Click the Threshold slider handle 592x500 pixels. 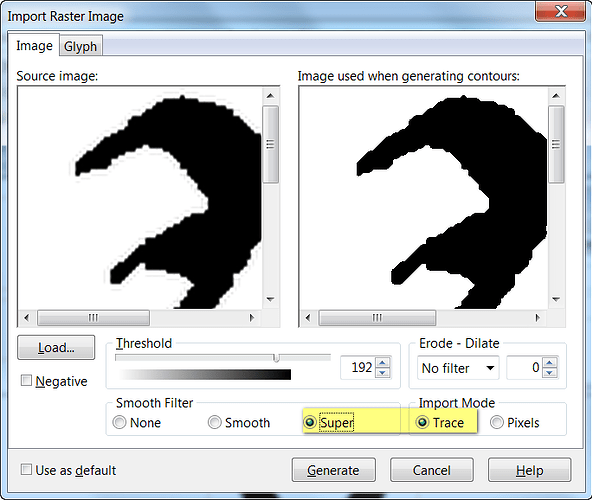(276, 358)
